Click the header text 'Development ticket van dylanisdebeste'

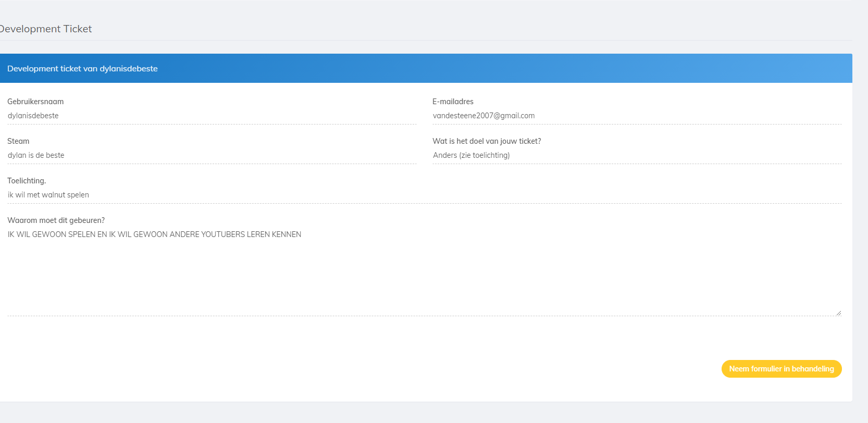tap(82, 69)
